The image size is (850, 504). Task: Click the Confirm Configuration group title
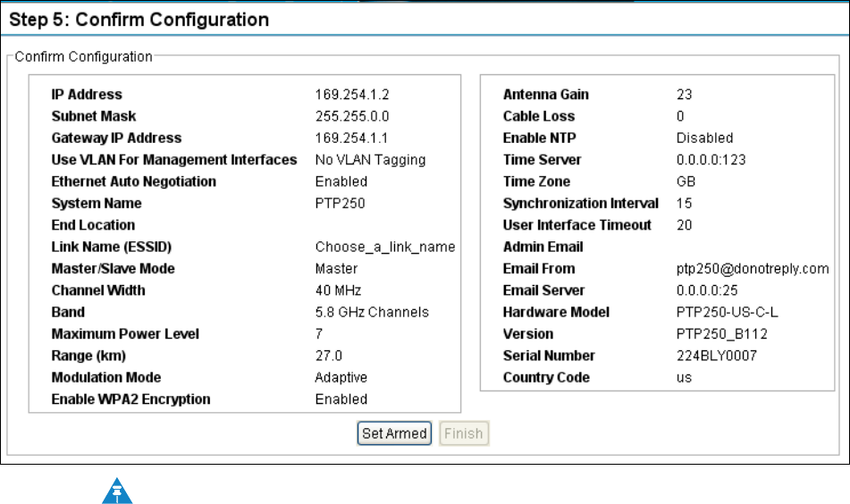pyautogui.click(x=83, y=57)
